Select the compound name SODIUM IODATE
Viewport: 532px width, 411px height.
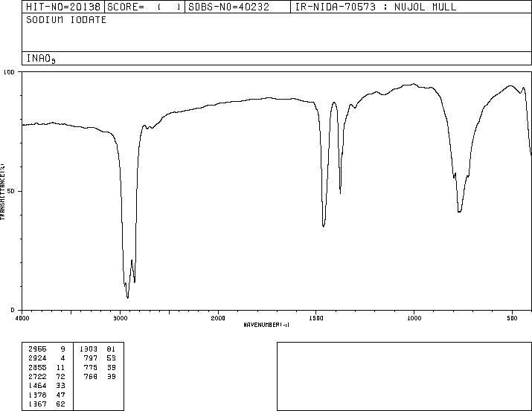[66, 19]
